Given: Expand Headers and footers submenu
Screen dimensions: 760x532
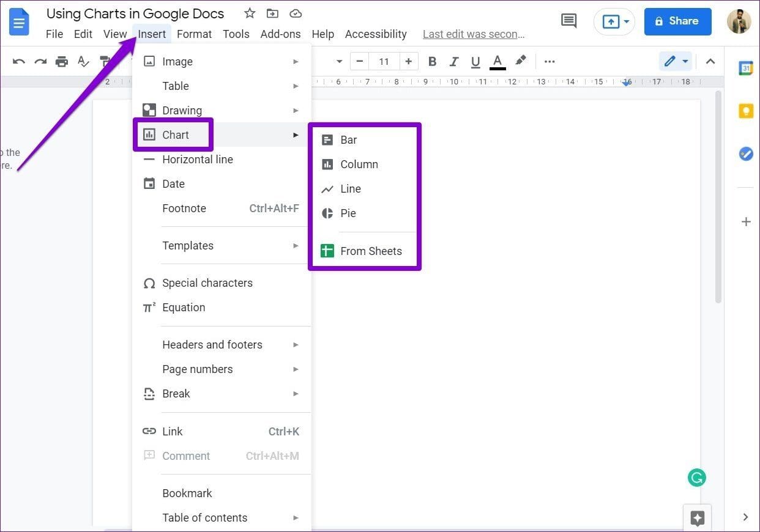Looking at the screenshot, I should [x=222, y=344].
